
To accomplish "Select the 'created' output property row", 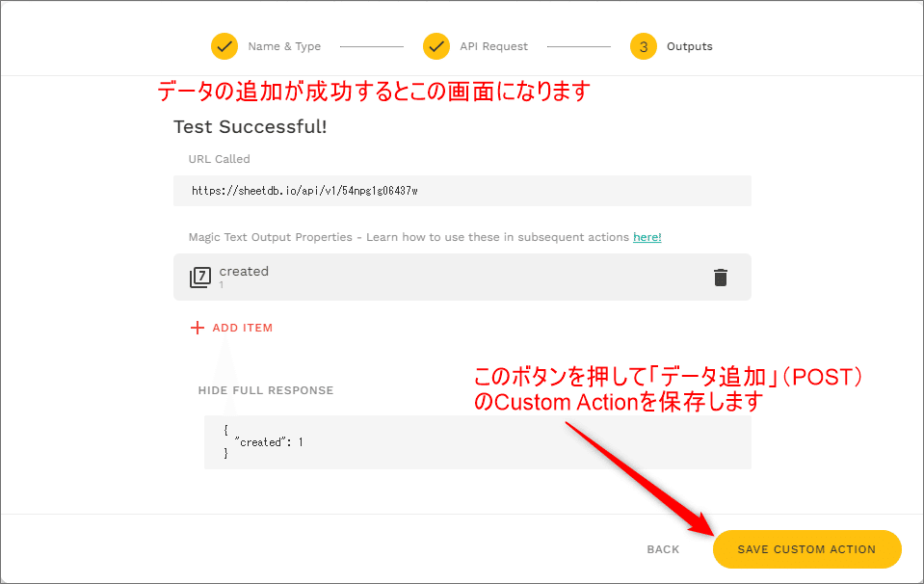I will coord(462,277).
